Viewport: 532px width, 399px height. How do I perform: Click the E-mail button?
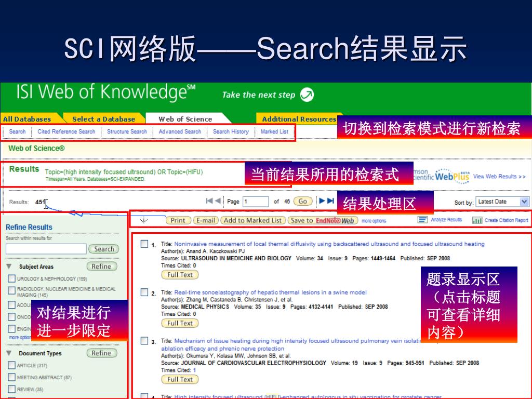coord(206,220)
